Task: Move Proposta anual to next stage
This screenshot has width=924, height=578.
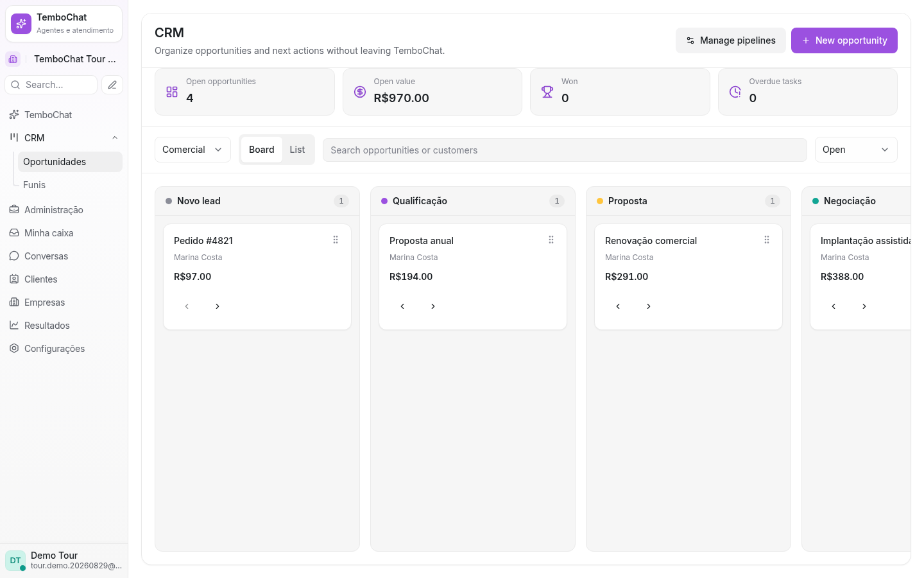Action: pyautogui.click(x=433, y=306)
